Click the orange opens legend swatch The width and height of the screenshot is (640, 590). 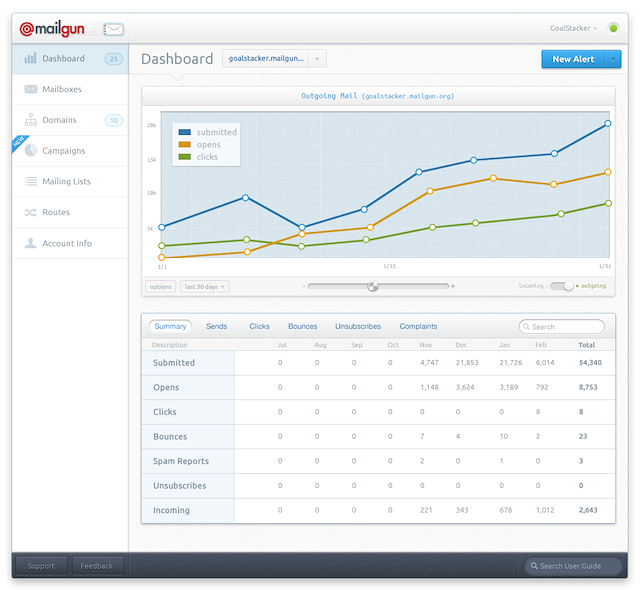pyautogui.click(x=184, y=144)
